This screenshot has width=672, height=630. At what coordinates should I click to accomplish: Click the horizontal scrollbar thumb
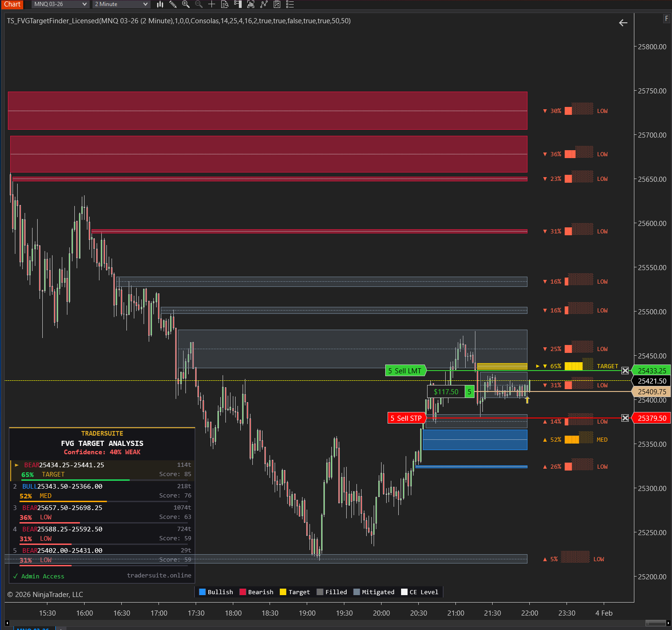pos(656,623)
